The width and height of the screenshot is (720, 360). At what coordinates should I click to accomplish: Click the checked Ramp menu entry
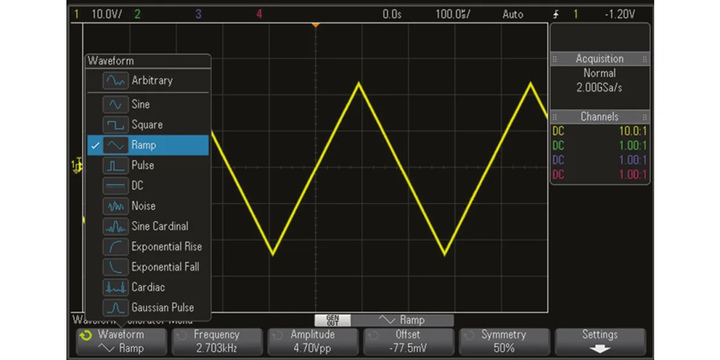pos(148,145)
